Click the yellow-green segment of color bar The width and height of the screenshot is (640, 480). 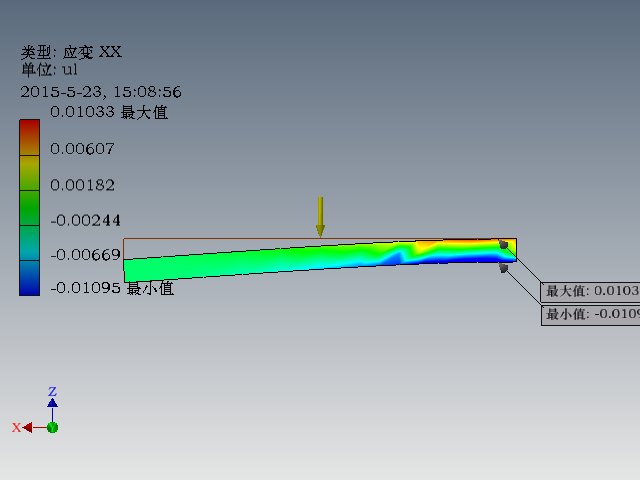tap(29, 173)
